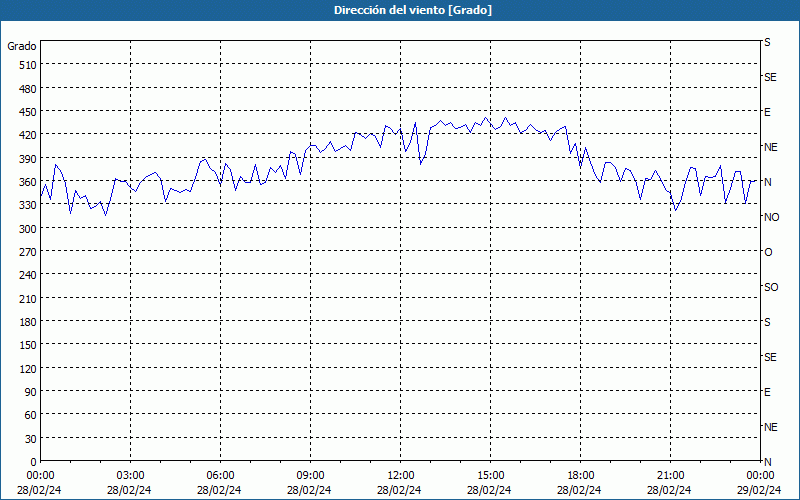Click the 'E' compass label beside the 450 gridline
The width and height of the screenshot is (800, 500).
click(x=767, y=112)
